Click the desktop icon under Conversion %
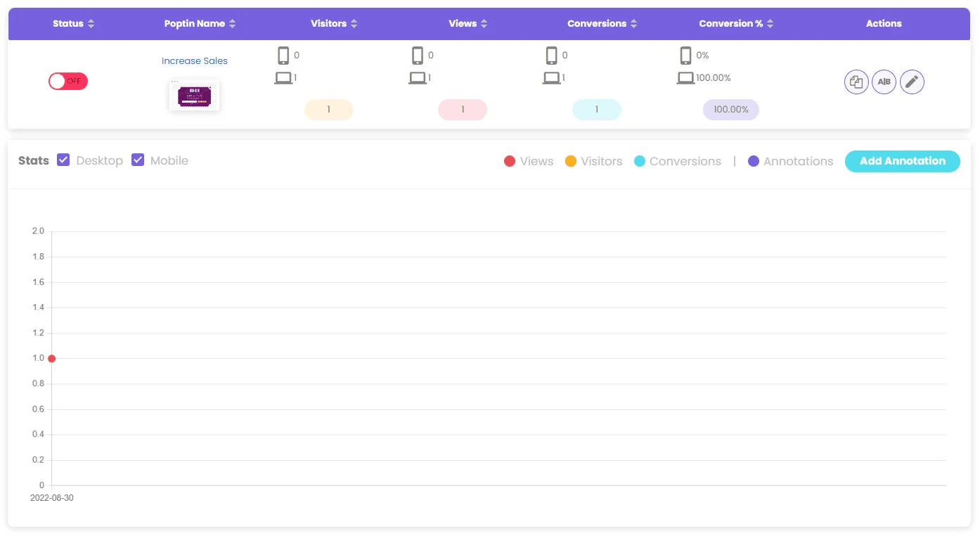Viewport: 980px width, 543px height. (x=685, y=78)
